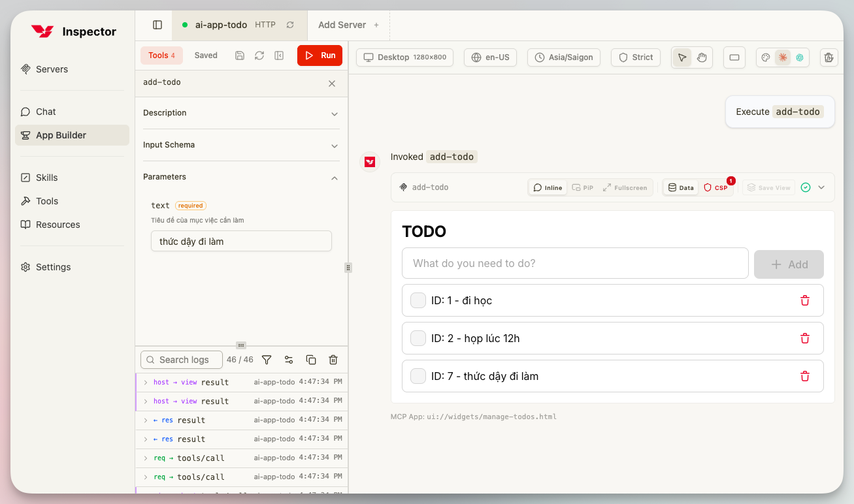Open the Servers sidebar item
Image resolution: width=854 pixels, height=504 pixels.
72,69
